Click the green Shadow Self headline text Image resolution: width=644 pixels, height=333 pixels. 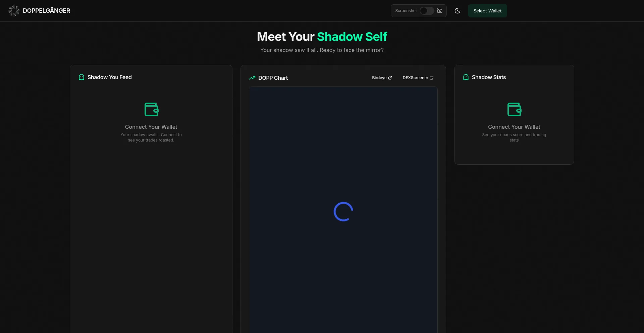[x=352, y=37]
